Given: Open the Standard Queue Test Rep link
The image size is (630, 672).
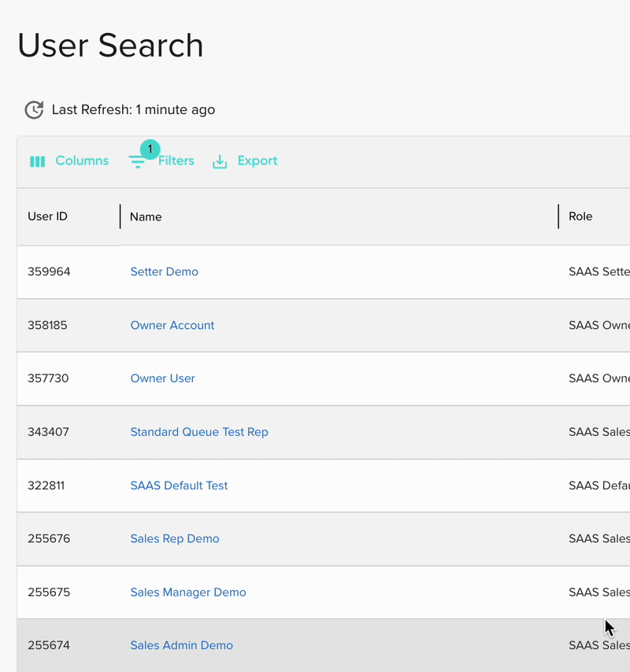Looking at the screenshot, I should click(x=198, y=432).
